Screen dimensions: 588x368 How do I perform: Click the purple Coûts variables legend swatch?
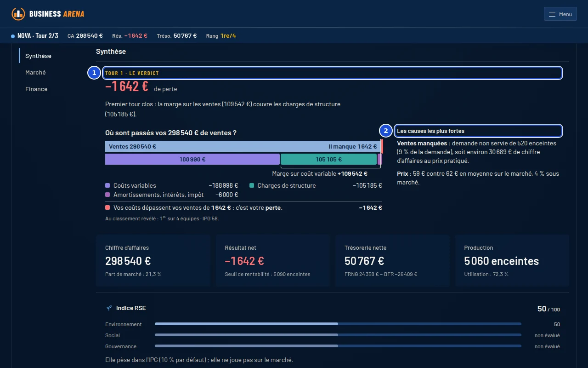pos(107,186)
